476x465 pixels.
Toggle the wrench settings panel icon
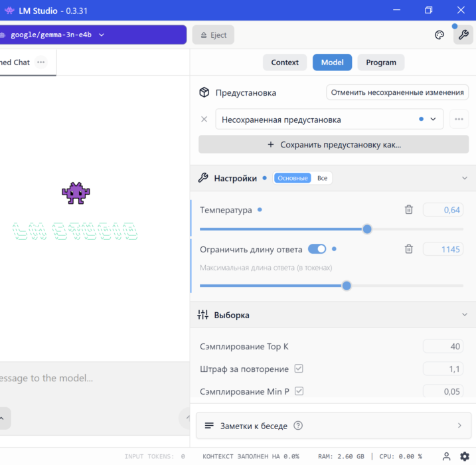coord(463,35)
